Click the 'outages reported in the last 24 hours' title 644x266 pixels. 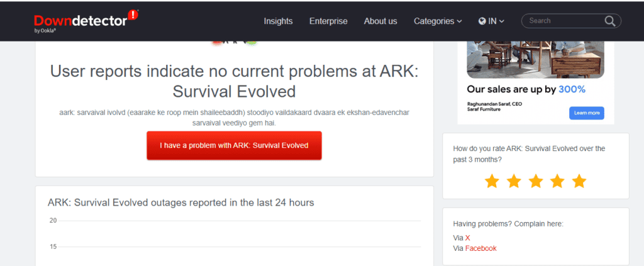pyautogui.click(x=180, y=202)
